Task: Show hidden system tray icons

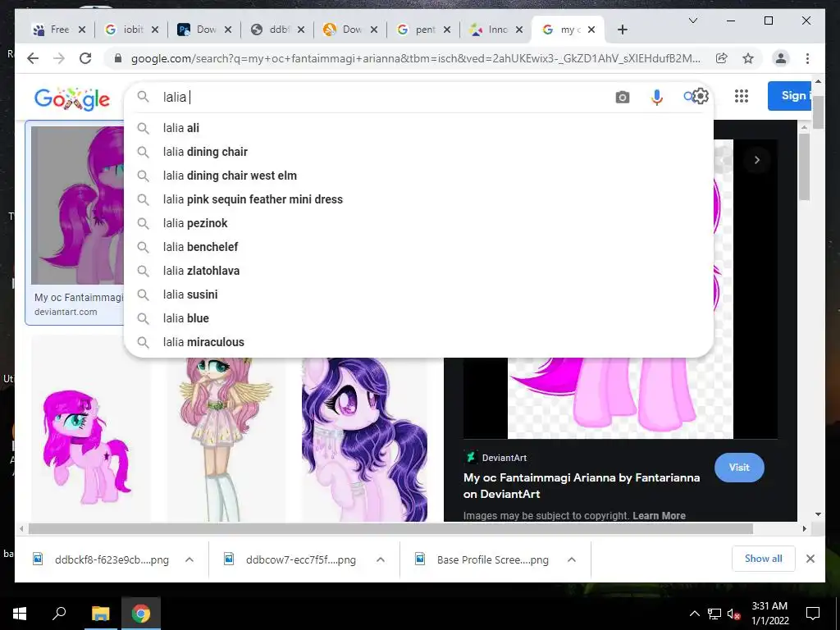Action: [694, 614]
